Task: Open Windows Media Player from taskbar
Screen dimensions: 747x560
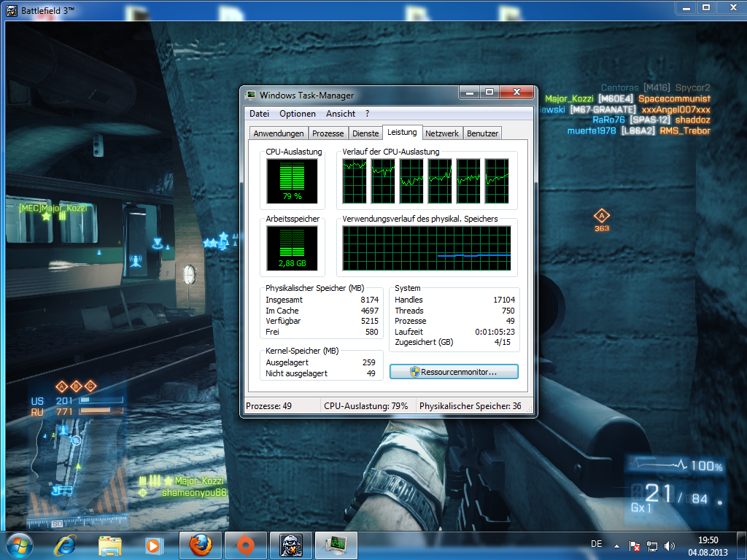Action: (x=154, y=545)
